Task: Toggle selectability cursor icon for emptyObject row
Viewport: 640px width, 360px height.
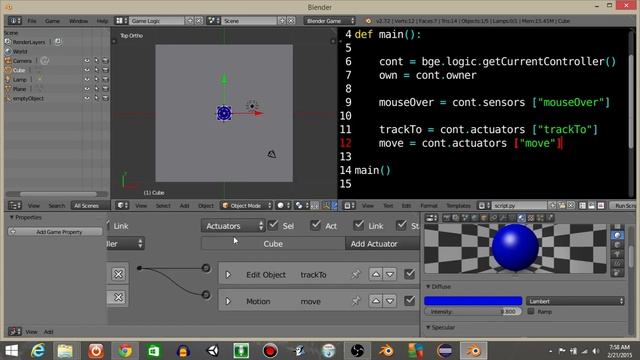Action: [96, 98]
